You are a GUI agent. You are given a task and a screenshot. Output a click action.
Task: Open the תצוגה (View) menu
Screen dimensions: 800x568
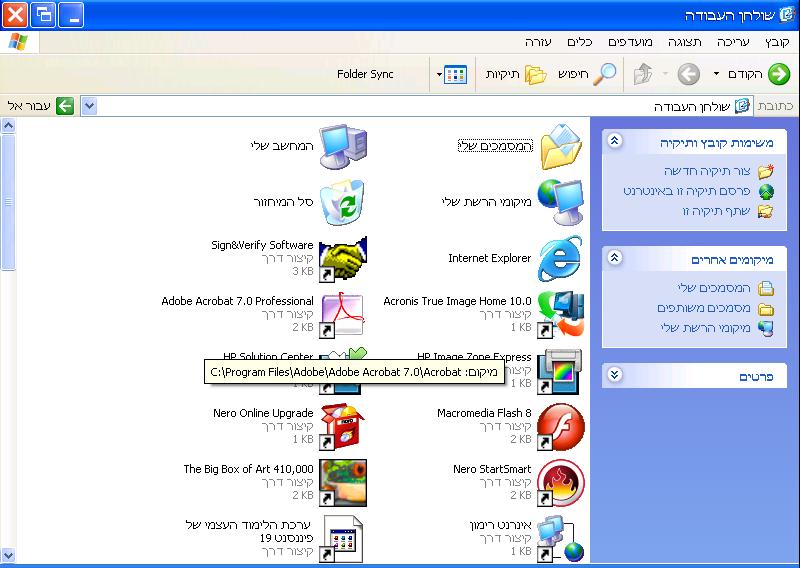point(685,42)
